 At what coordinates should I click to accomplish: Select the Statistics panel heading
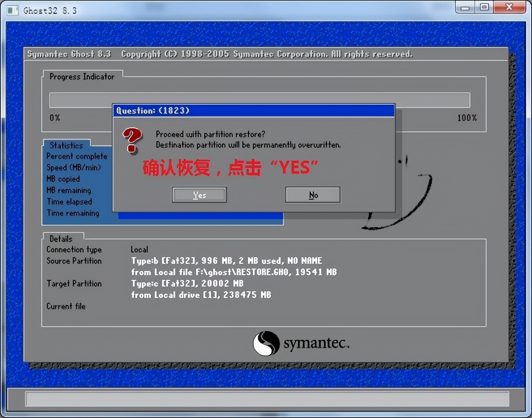click(66, 145)
